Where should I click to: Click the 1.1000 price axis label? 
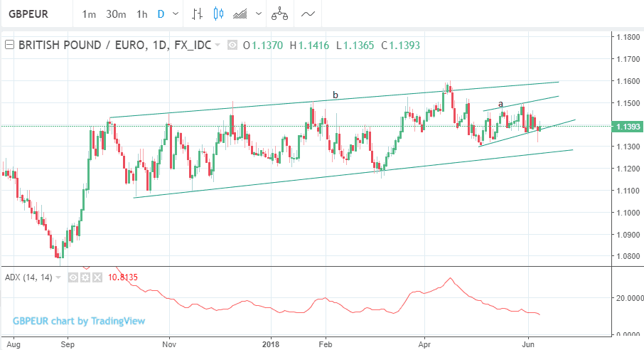coord(628,213)
